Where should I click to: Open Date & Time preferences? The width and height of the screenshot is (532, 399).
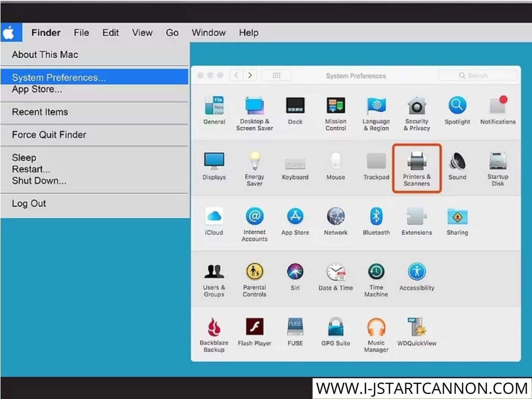pyautogui.click(x=336, y=276)
